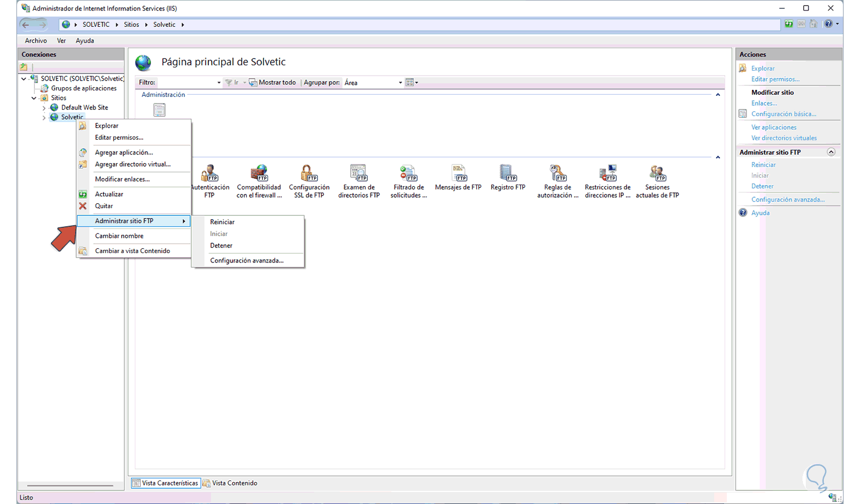Click the view mode icon in filter bar
Viewport: 860px width, 504px height.
(410, 83)
